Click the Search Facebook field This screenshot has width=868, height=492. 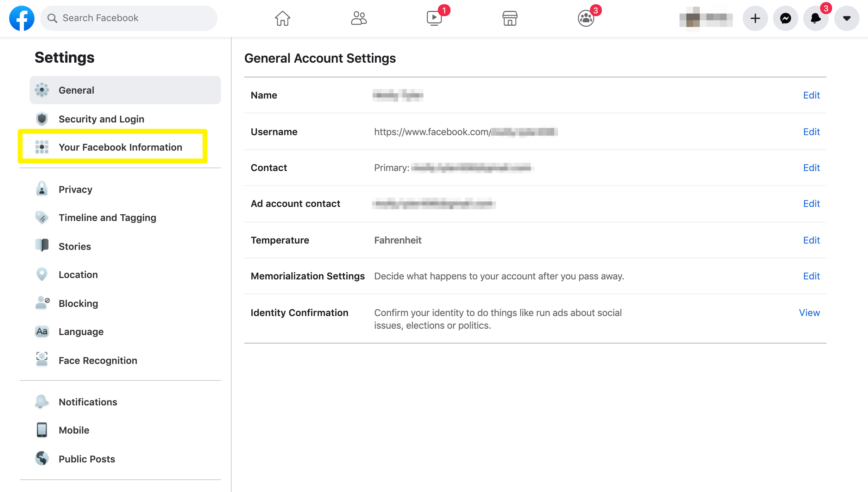(128, 18)
